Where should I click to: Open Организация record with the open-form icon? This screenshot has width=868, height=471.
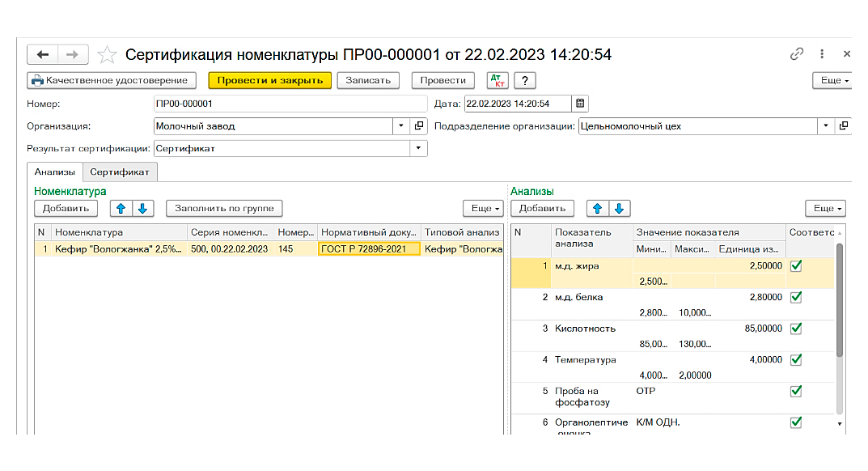pos(419,126)
